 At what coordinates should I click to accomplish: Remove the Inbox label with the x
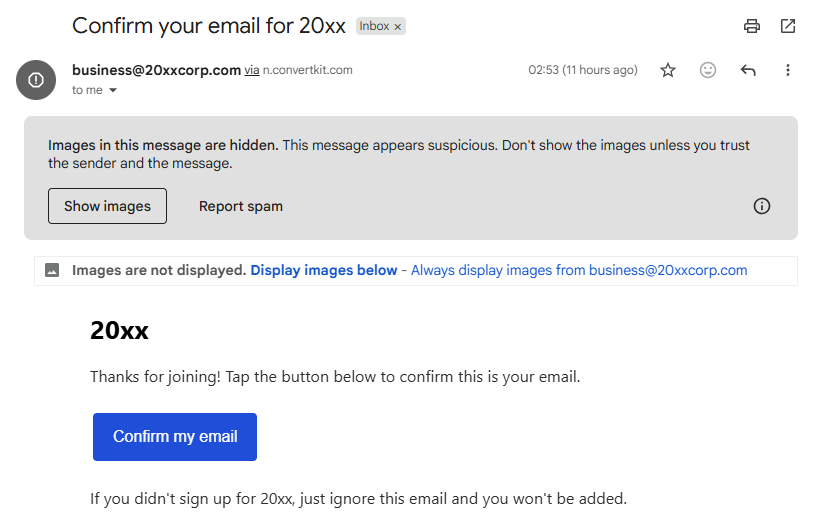point(397,26)
